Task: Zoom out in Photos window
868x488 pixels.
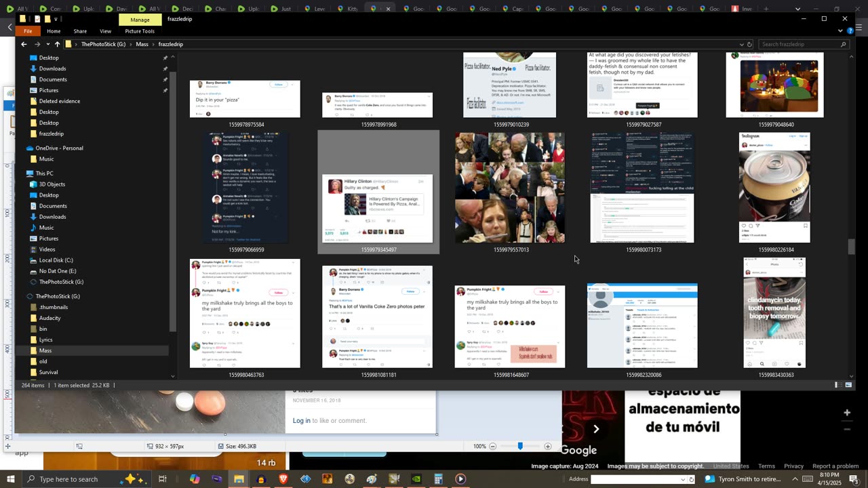Action: (x=493, y=446)
